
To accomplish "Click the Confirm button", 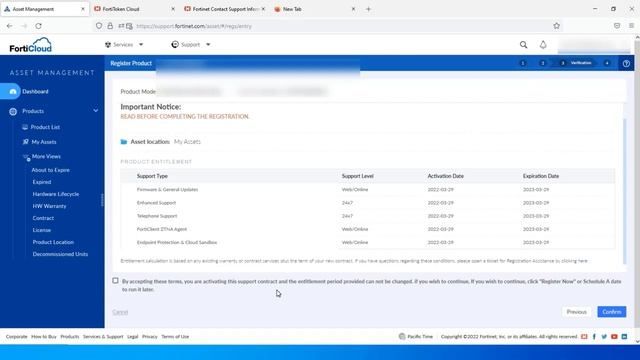I will point(611,312).
